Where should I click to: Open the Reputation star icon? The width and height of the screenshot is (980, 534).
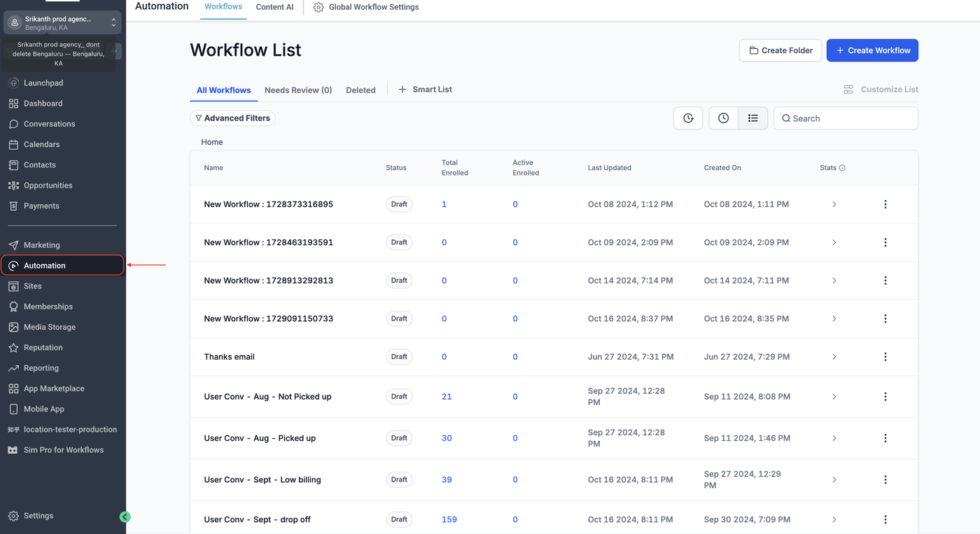pyautogui.click(x=13, y=348)
